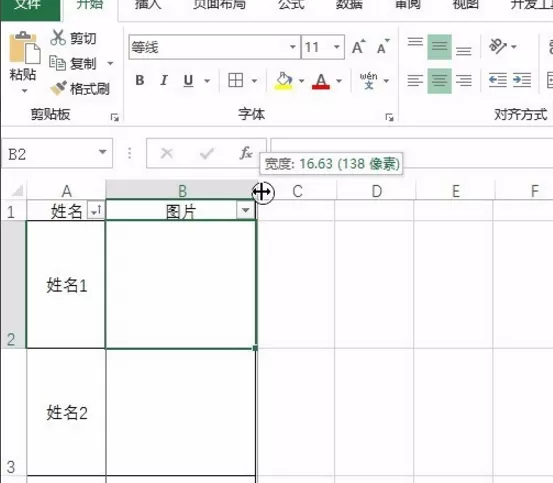Switch to the 页面布局 ribbon tab

coord(219,5)
